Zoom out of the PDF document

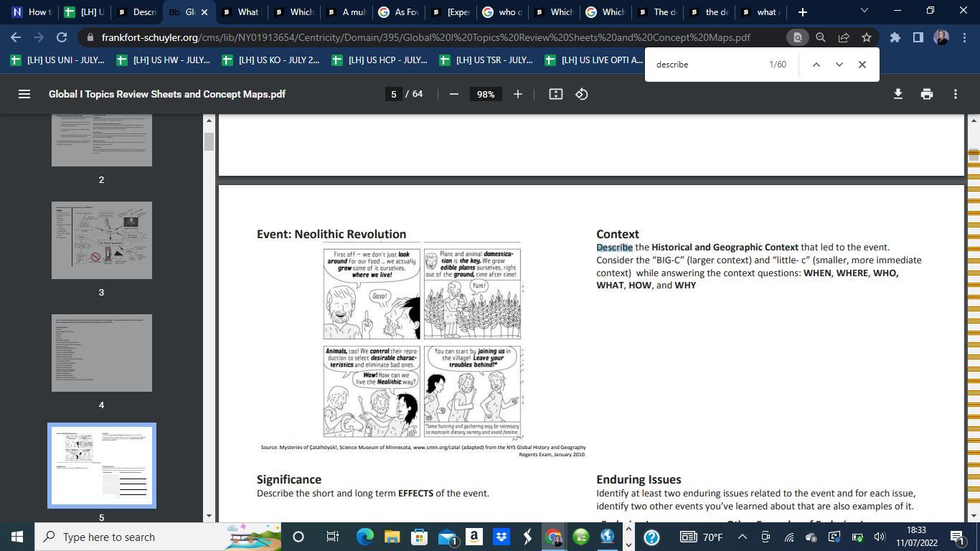[x=453, y=94]
